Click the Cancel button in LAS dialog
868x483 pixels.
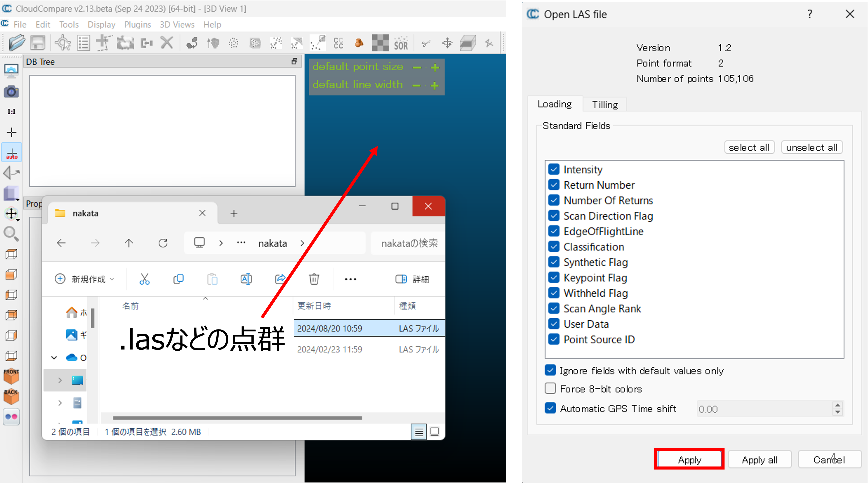coord(829,460)
